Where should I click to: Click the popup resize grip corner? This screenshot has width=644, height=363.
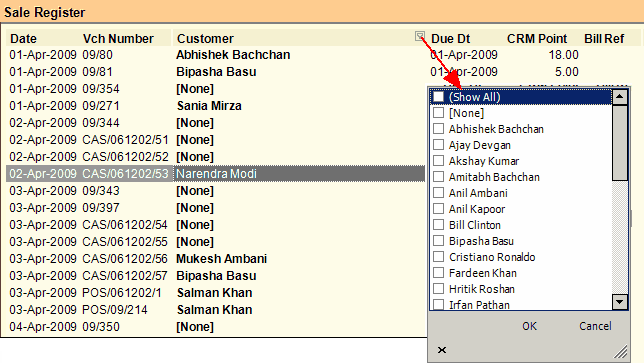621,352
